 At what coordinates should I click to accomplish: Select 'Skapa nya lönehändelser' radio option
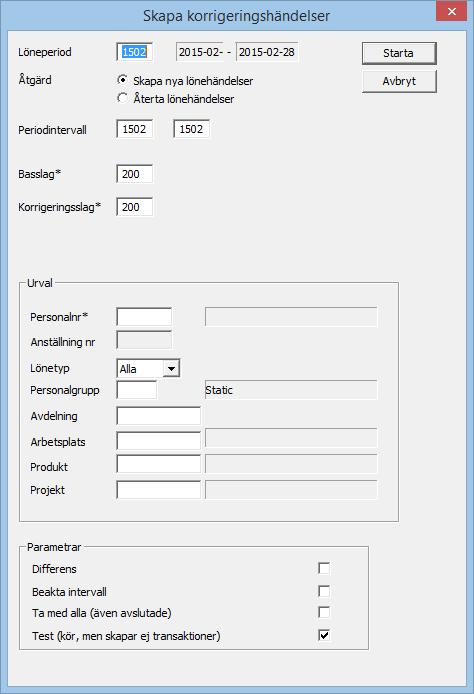pyautogui.click(x=123, y=80)
